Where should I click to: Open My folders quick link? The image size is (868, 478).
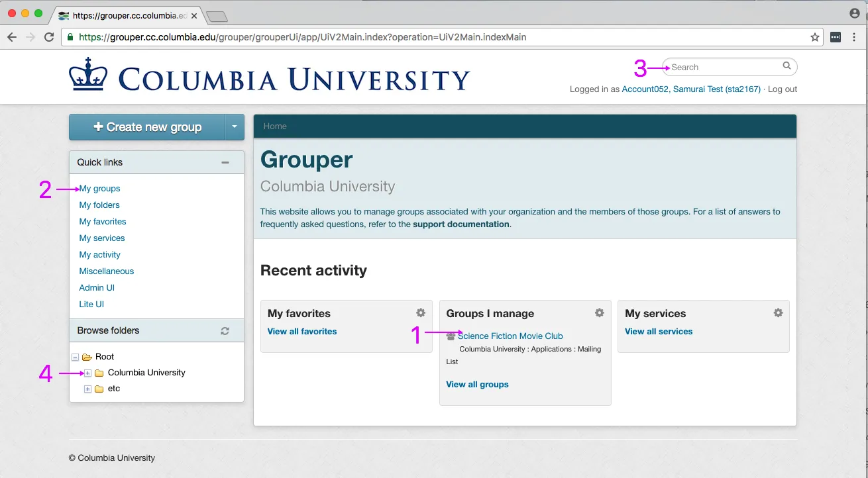(99, 205)
